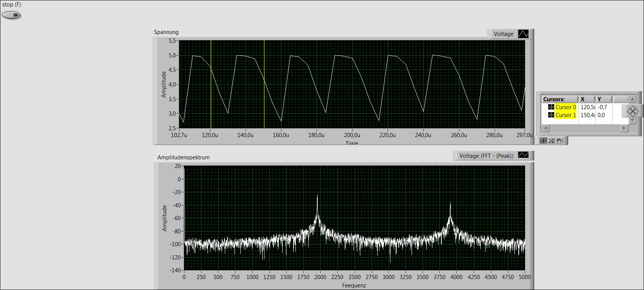Click the cursor legend scroll up arrow
Image resolution: width=644 pixels, height=290 pixels.
click(633, 99)
